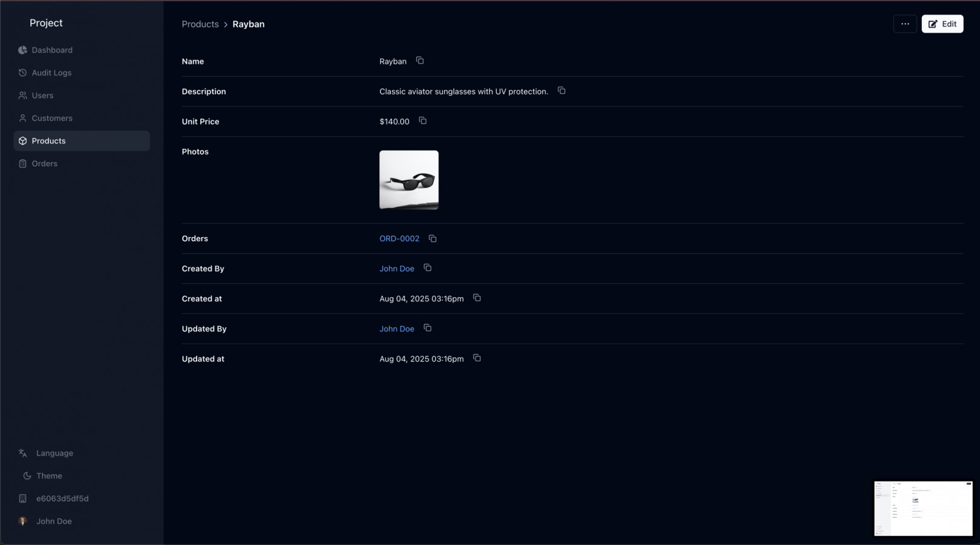Navigate to the Customers section

pyautogui.click(x=82, y=118)
